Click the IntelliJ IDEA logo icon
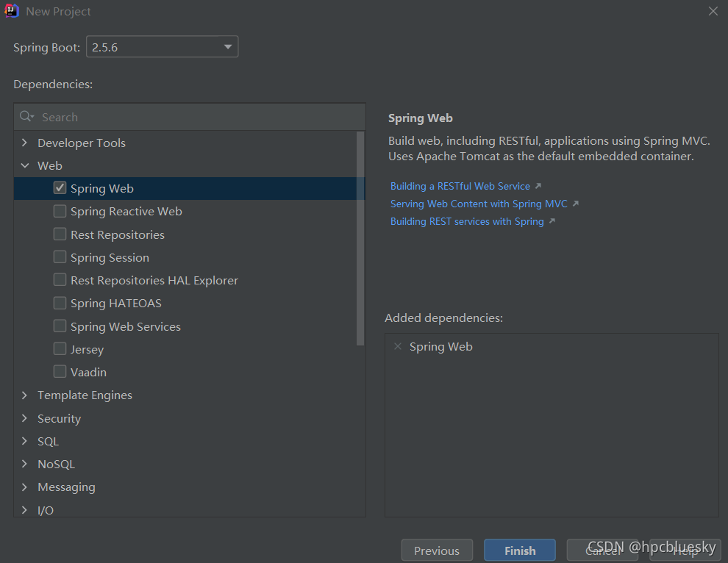This screenshot has height=563, width=728. click(x=12, y=11)
